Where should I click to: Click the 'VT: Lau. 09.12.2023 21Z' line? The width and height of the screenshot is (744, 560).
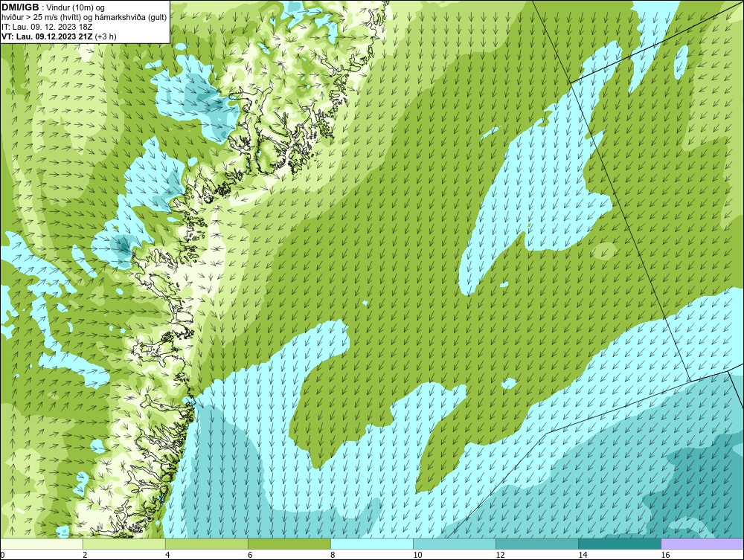coord(47,36)
